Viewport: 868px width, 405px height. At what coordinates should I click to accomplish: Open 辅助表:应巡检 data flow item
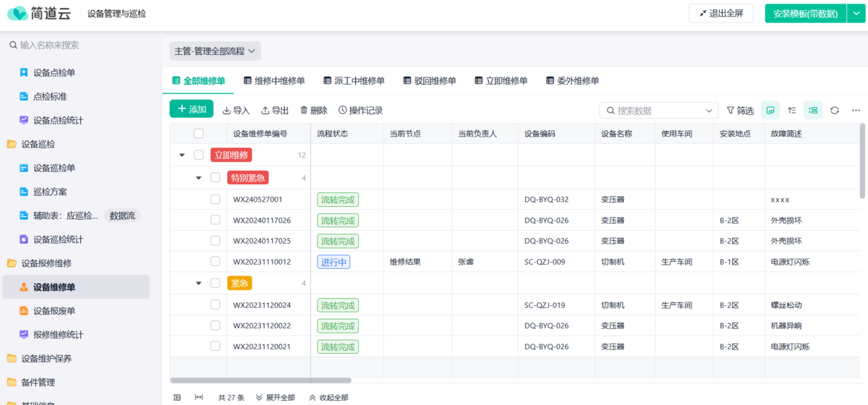click(x=65, y=216)
